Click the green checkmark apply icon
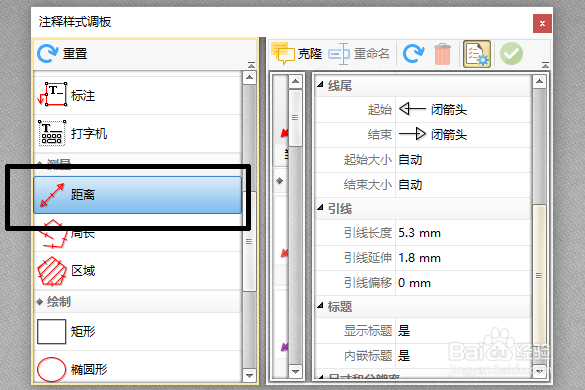The width and height of the screenshot is (585, 390). [x=511, y=54]
